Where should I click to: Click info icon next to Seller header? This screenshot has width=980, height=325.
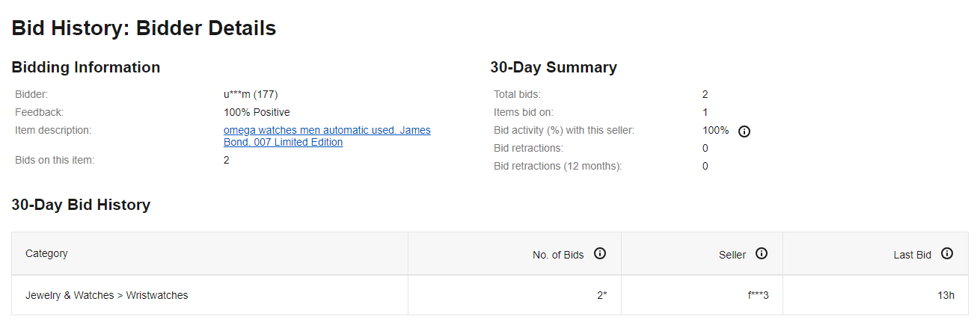coord(762,254)
